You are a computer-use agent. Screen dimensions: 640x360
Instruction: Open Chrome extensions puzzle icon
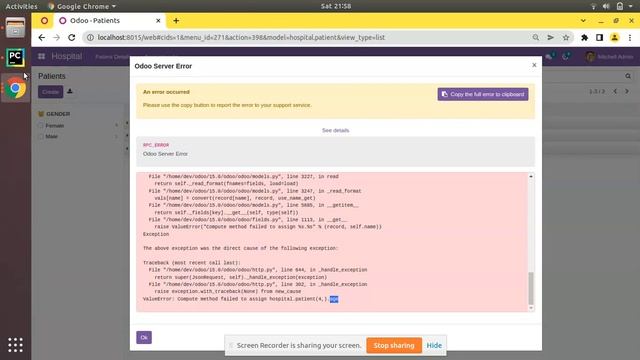tap(584, 38)
